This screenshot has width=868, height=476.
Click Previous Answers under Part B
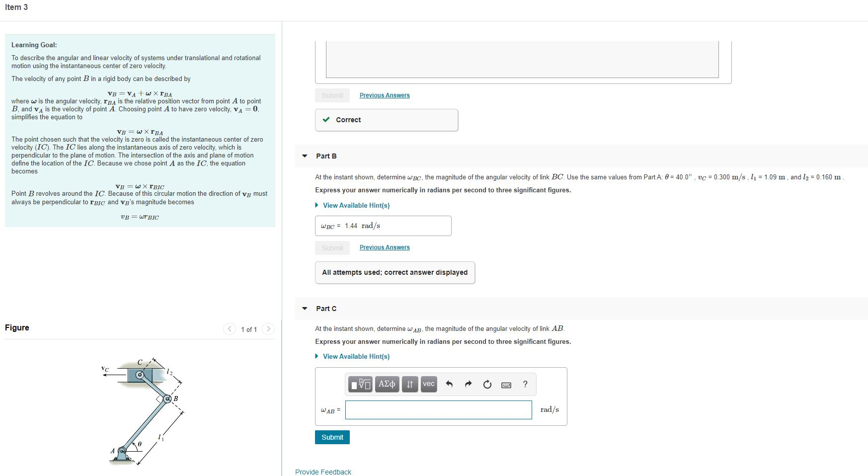(384, 247)
